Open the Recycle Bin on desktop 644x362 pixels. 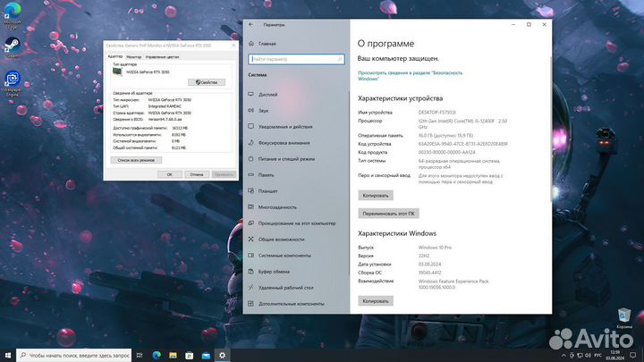pyautogui.click(x=624, y=318)
